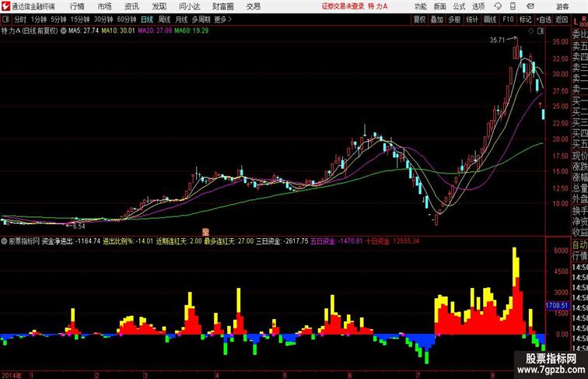The height and width of the screenshot is (379, 588).
Task: Click the 股票指标网 indicator name
Action: coord(24,241)
